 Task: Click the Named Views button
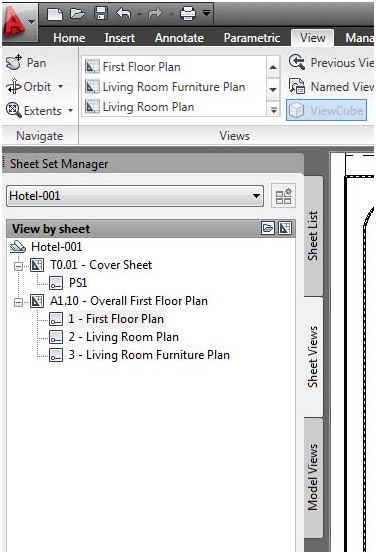point(331,87)
